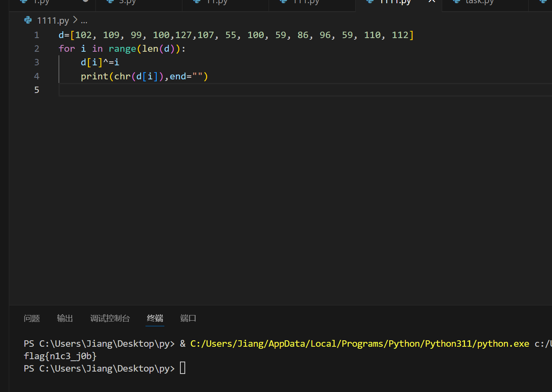552x392 pixels.
Task: Focus the terminal input cursor at last prompt
Action: (182, 368)
